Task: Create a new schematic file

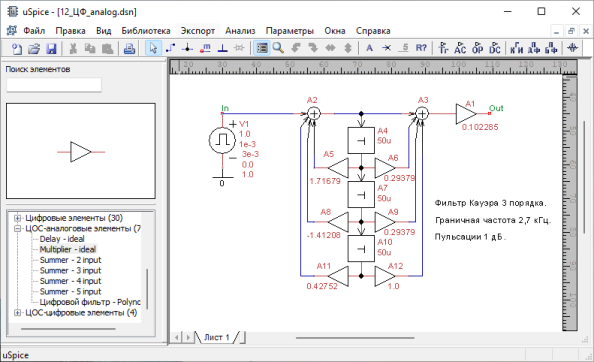Action: 16,48
